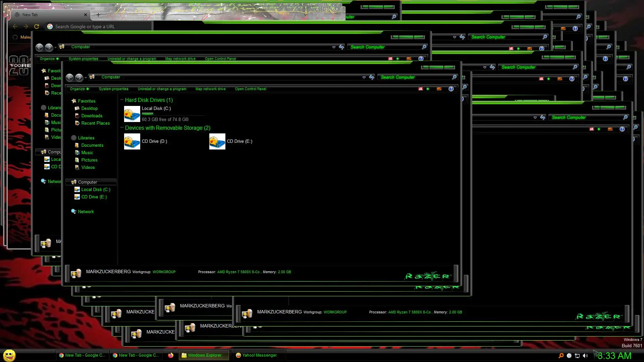Click the smiley Start button
Screen dimensions: 644x362
click(x=9, y=355)
